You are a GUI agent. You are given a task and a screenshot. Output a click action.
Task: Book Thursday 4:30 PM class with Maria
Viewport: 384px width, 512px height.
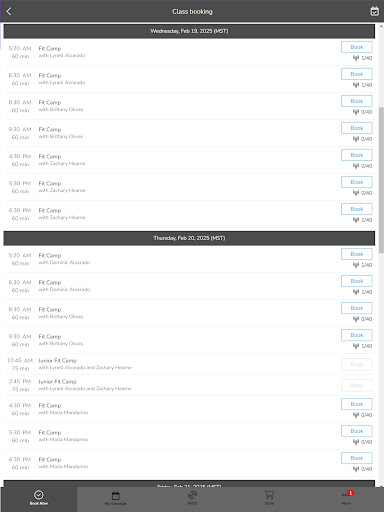tap(357, 404)
